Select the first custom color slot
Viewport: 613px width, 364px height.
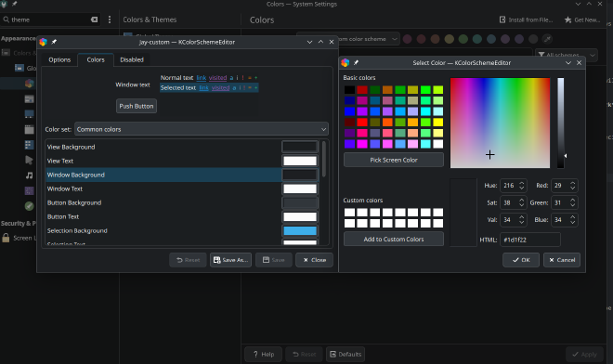[x=349, y=213]
